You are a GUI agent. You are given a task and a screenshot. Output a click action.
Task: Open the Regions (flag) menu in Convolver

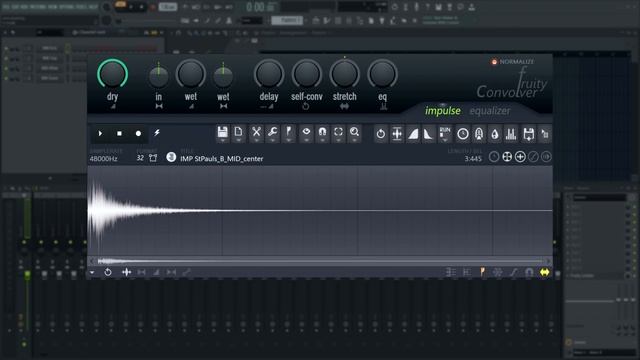289,133
